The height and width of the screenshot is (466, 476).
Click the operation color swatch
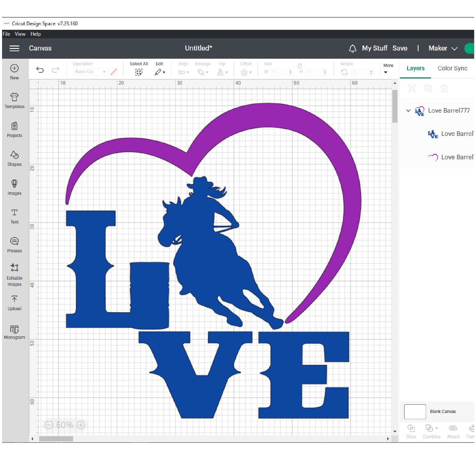pyautogui.click(x=114, y=72)
